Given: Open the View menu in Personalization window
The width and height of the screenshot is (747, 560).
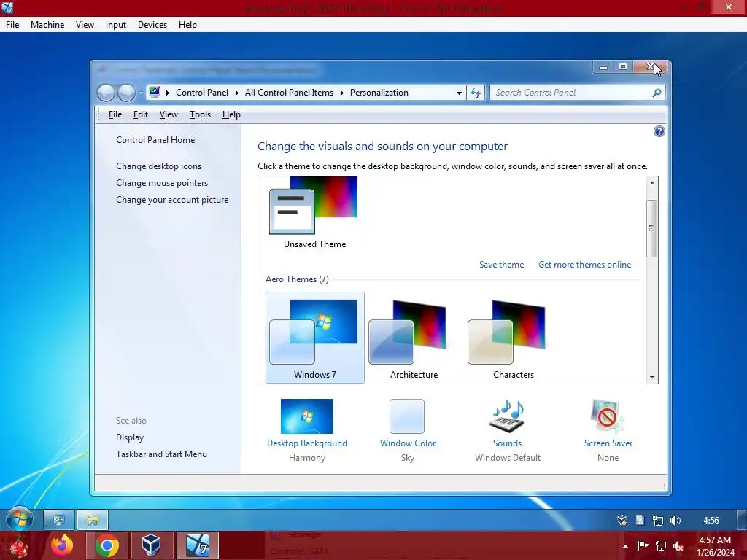Looking at the screenshot, I should pos(169,114).
